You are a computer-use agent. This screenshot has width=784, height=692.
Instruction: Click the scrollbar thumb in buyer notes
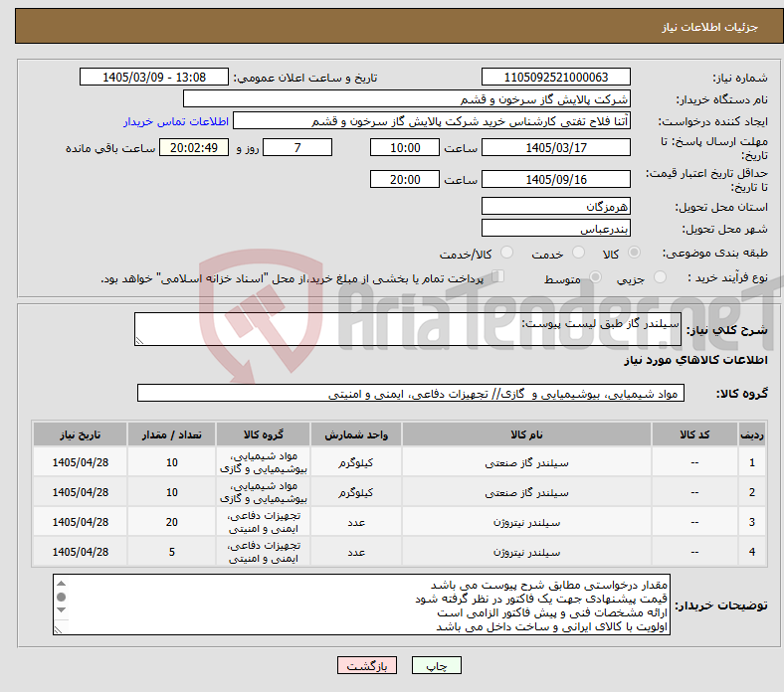(x=61, y=598)
